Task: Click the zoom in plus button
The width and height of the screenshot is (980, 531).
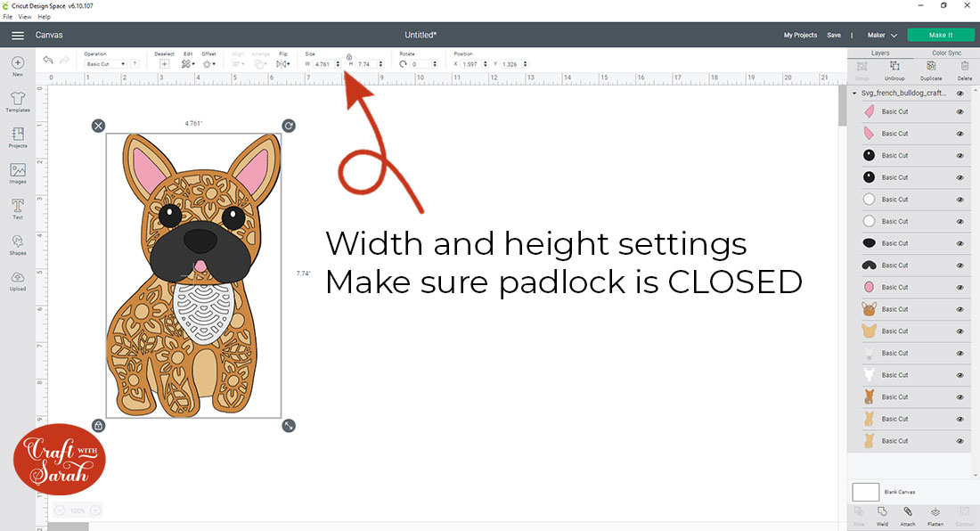Action: pos(95,511)
